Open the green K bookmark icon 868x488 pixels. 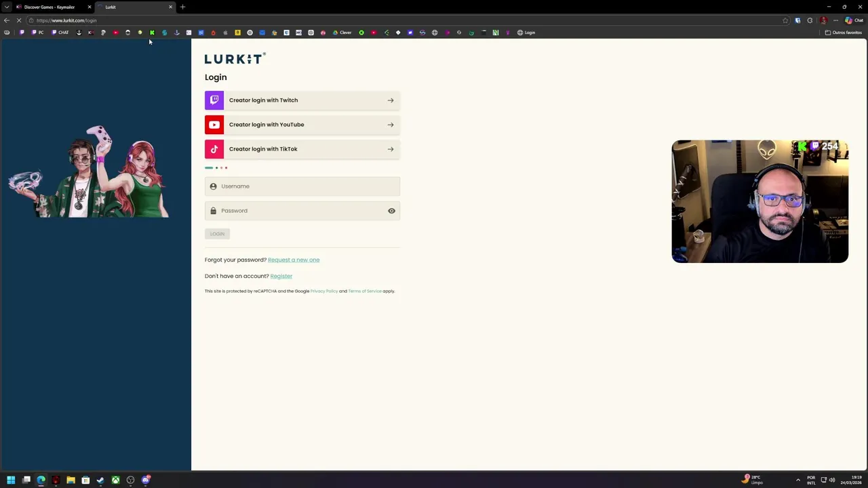[x=152, y=33]
